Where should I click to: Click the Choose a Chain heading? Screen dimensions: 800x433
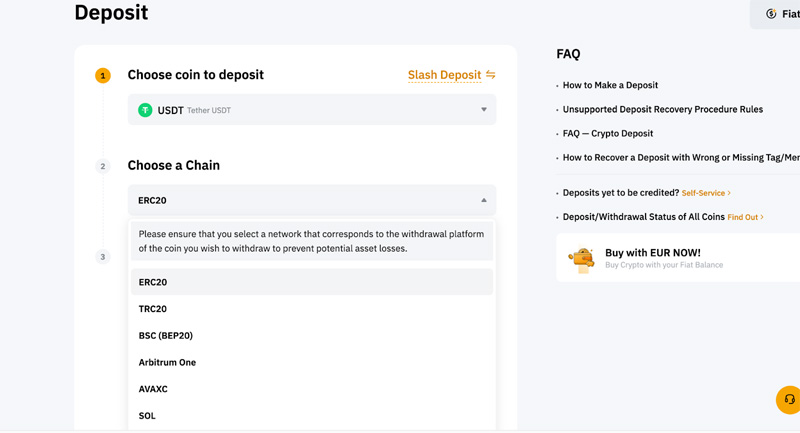point(173,165)
